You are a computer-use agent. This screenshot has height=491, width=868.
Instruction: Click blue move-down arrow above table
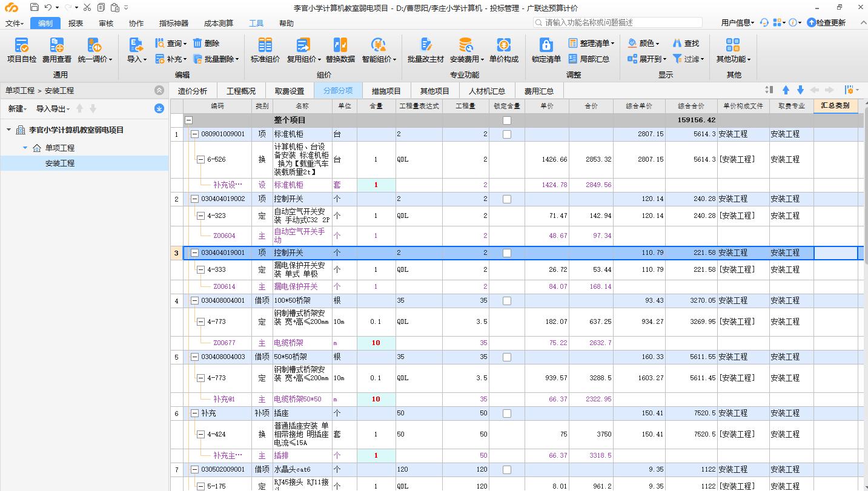(x=800, y=90)
